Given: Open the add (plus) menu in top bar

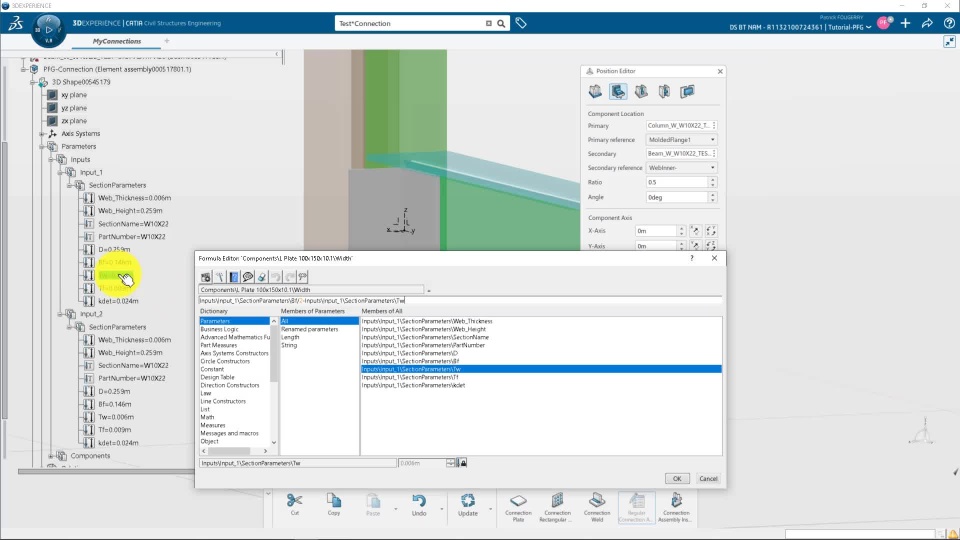Looking at the screenshot, I should 906,23.
